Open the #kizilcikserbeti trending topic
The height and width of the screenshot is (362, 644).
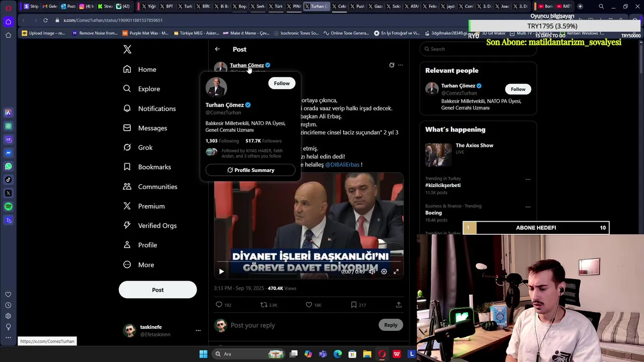[443, 185]
